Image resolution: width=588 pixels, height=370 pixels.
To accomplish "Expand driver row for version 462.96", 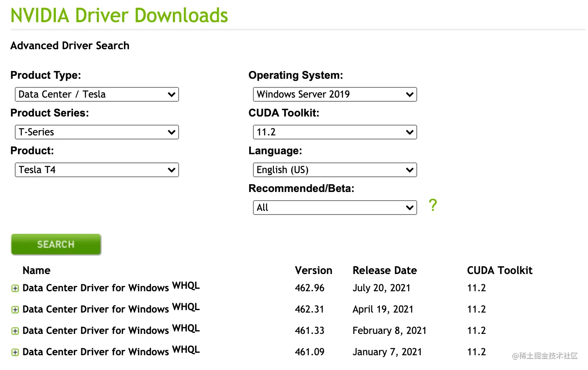I will click(15, 288).
